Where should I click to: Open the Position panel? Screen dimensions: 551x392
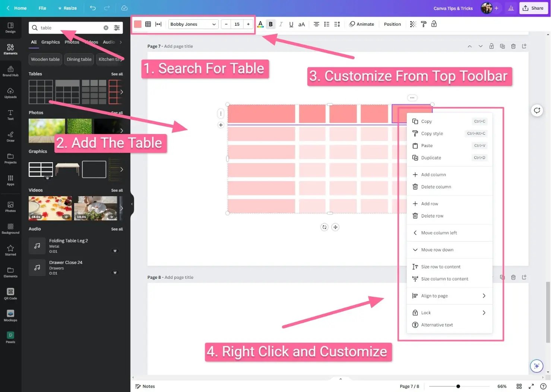(x=392, y=24)
